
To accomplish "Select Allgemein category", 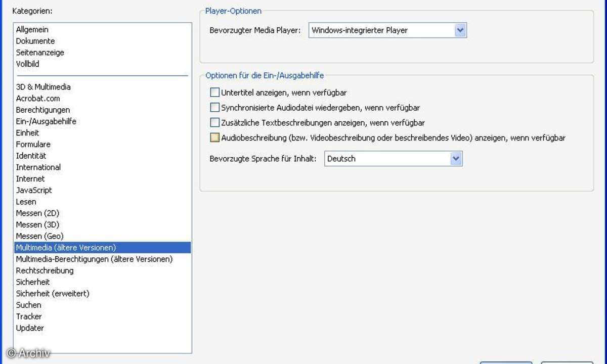I will (x=32, y=30).
